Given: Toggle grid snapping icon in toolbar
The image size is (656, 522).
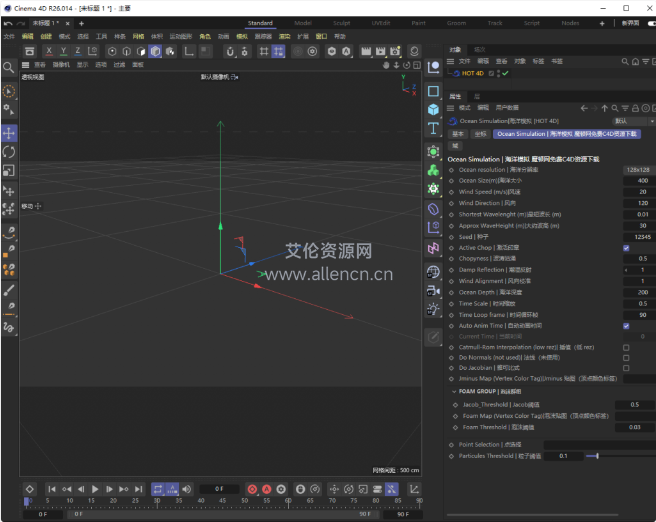Looking at the screenshot, I should coord(278,51).
